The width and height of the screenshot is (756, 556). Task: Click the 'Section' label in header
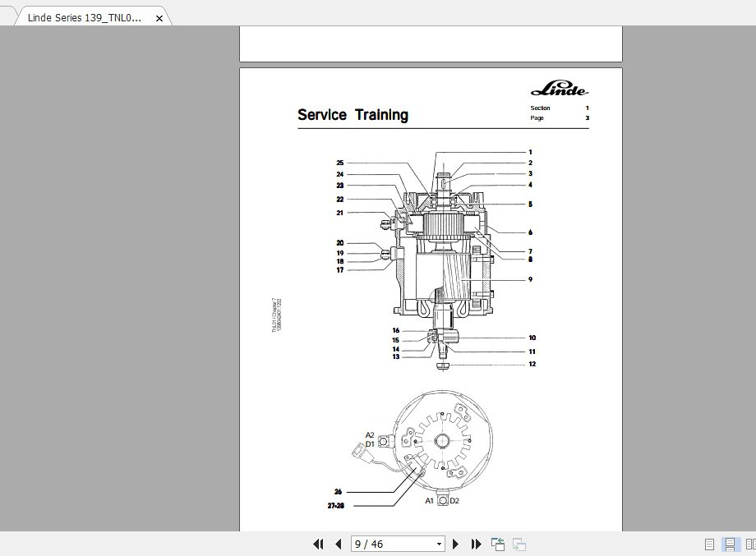point(540,108)
